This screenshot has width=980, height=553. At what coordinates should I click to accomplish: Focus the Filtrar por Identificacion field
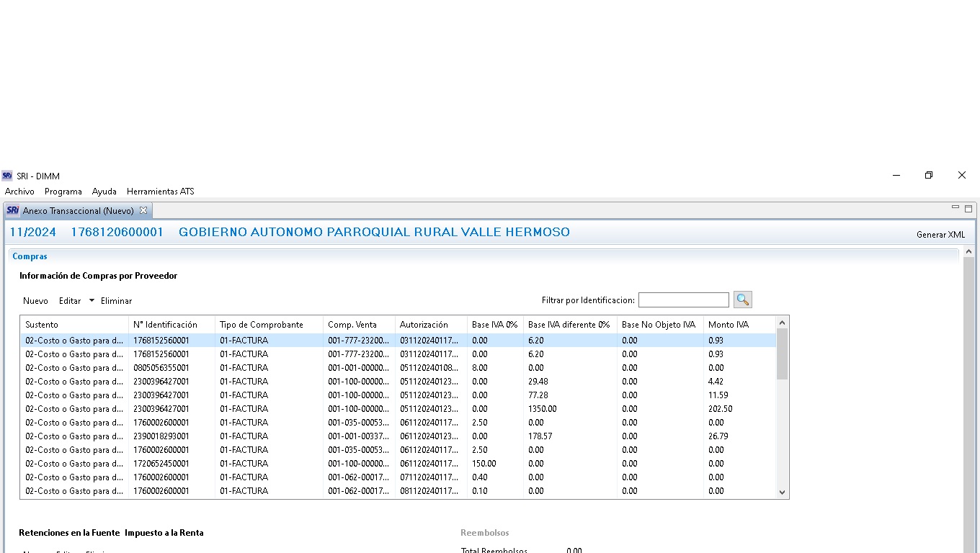coord(683,300)
